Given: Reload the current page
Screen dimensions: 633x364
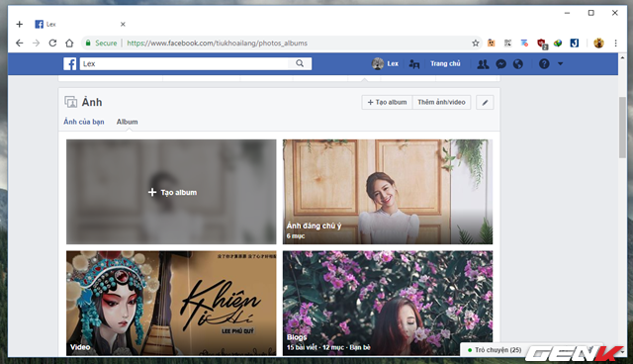Looking at the screenshot, I should [x=52, y=43].
